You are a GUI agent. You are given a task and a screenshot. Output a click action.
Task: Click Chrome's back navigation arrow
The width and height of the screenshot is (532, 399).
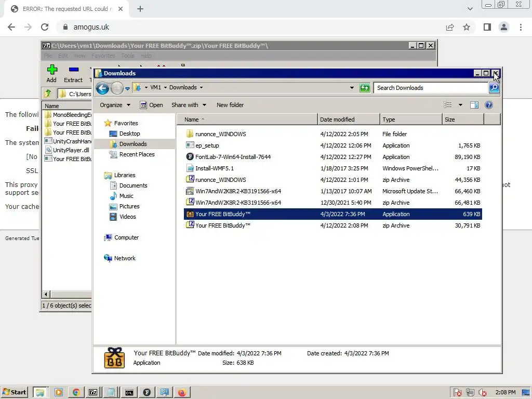[x=11, y=27]
